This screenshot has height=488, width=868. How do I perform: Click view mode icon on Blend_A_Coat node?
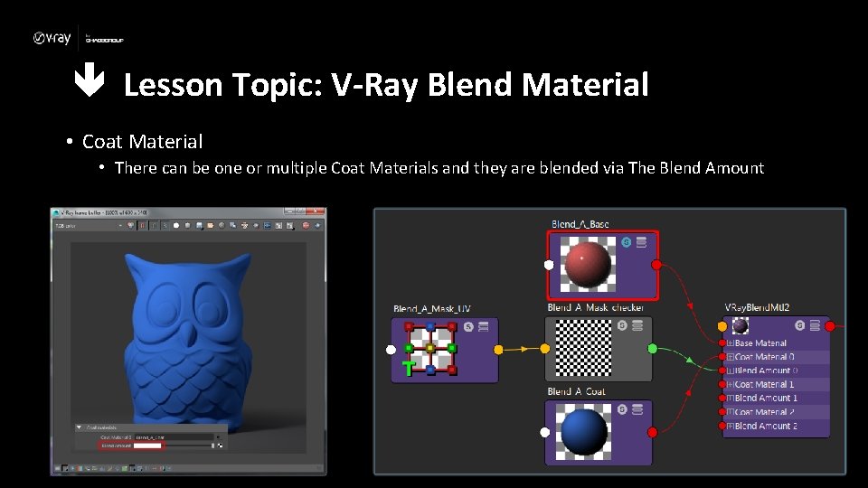(x=637, y=408)
